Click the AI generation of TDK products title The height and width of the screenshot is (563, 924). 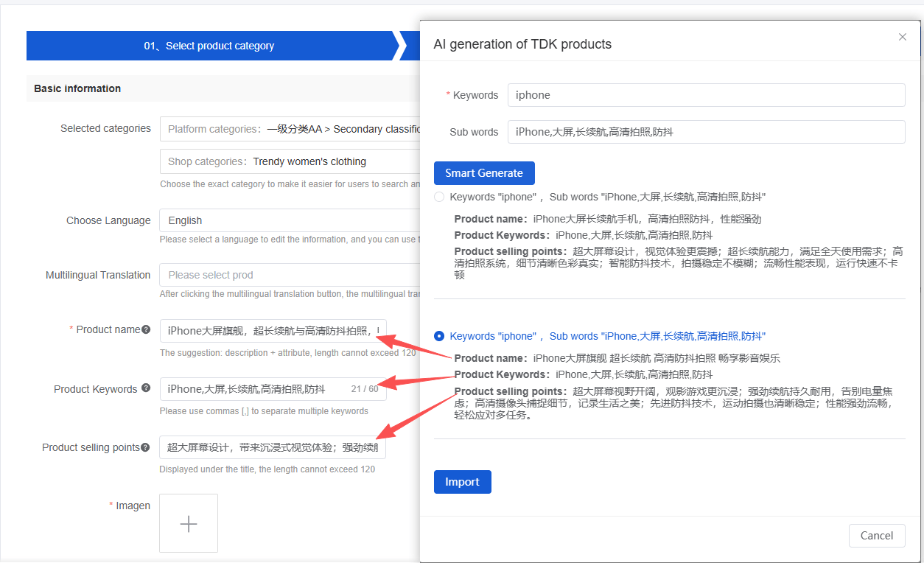point(522,44)
